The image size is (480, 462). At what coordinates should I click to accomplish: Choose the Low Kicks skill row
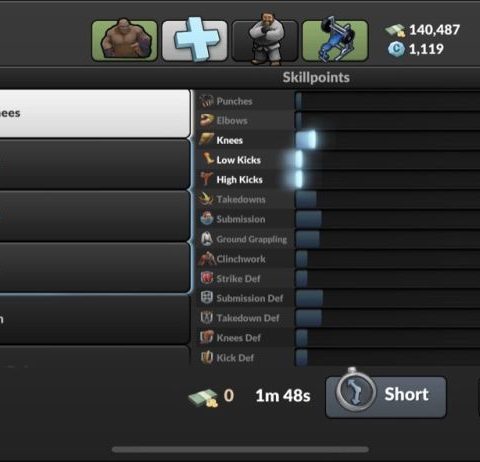[x=338, y=160]
